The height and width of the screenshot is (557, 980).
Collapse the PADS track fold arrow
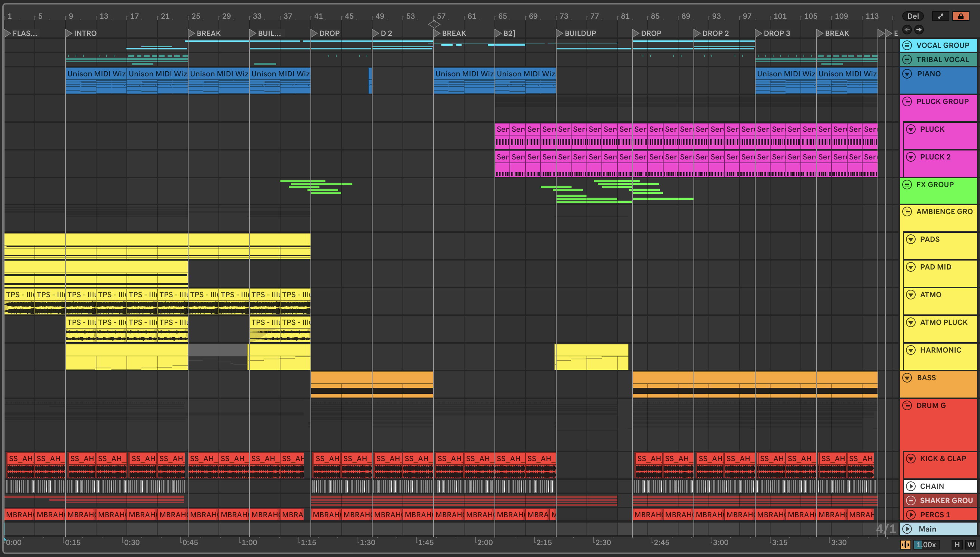click(x=911, y=239)
